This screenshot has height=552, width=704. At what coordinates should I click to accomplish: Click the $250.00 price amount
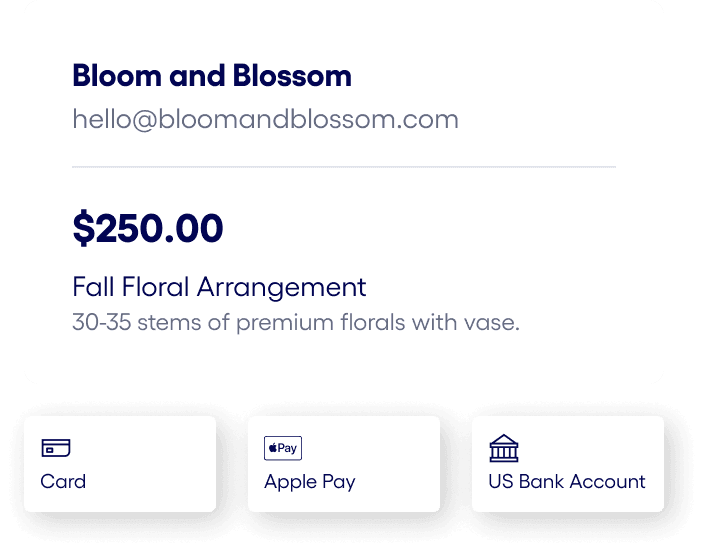tap(148, 229)
